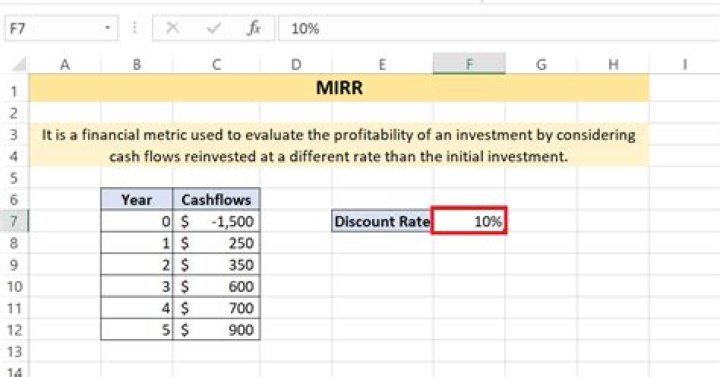Click the Select All corner triangle
Screen dimensions: 720x377
[19, 64]
